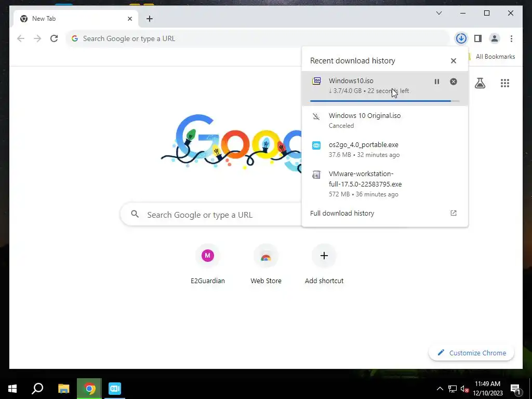Viewport: 532px width, 399px height.
Task: Select canceled Windows 10 Original.iso entry
Action: [385, 121]
